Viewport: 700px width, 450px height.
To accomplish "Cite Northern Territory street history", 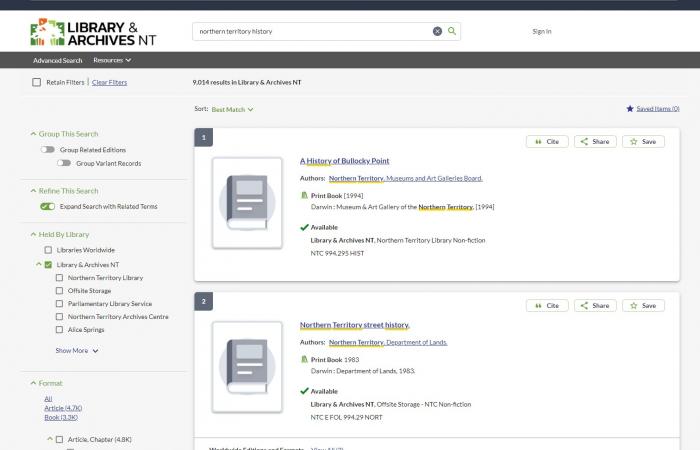I will (x=547, y=305).
